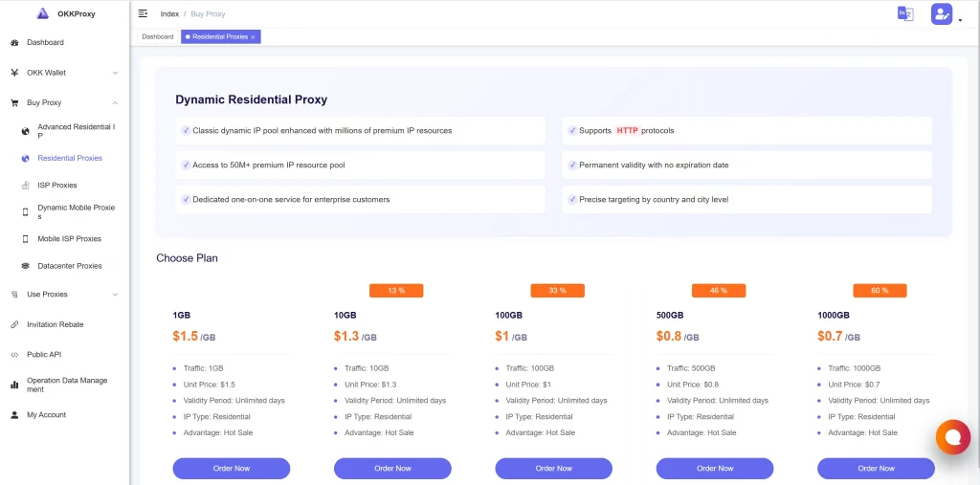Image resolution: width=980 pixels, height=485 pixels.
Task: Expand the OKK Wallet submenu
Action: click(x=115, y=73)
